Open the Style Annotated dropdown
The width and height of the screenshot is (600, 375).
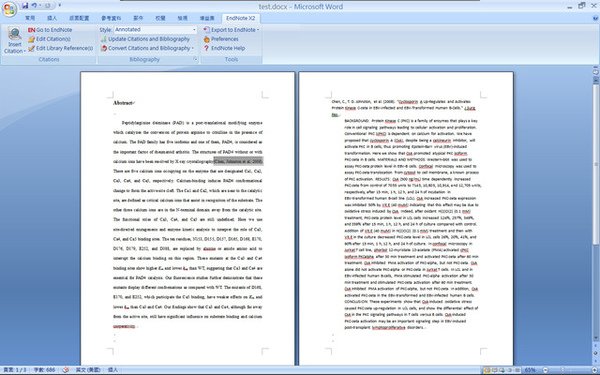pos(155,29)
